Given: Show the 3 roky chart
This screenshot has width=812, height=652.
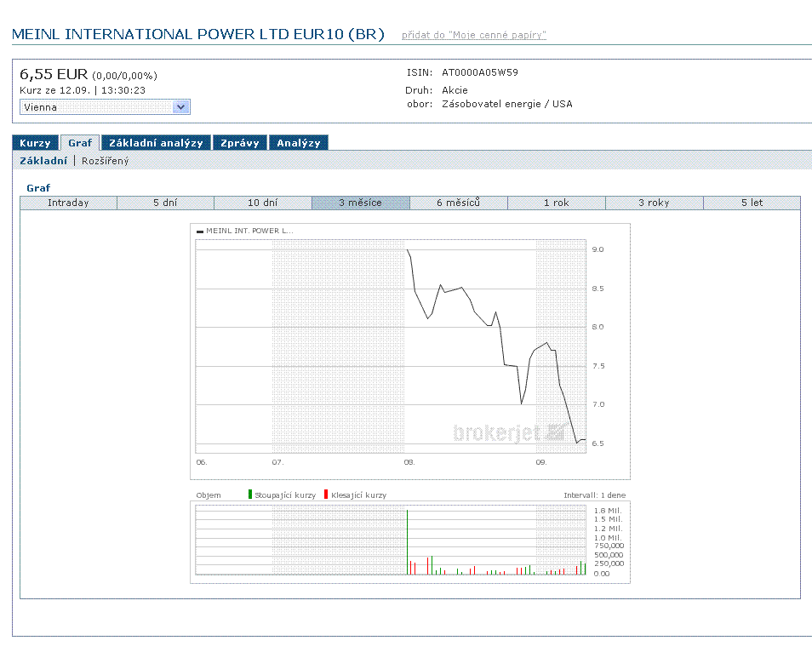Looking at the screenshot, I should [x=654, y=203].
